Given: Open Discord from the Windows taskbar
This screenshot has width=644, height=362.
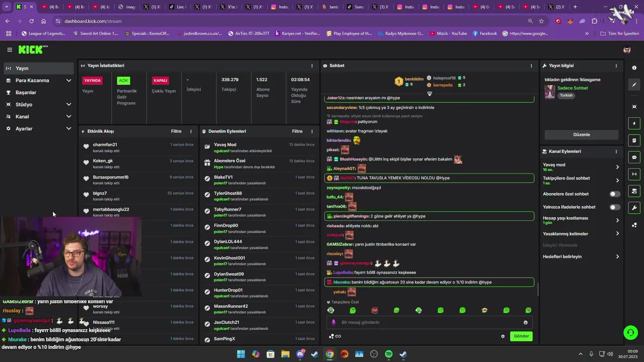Looking at the screenshot, I should coord(300,354).
